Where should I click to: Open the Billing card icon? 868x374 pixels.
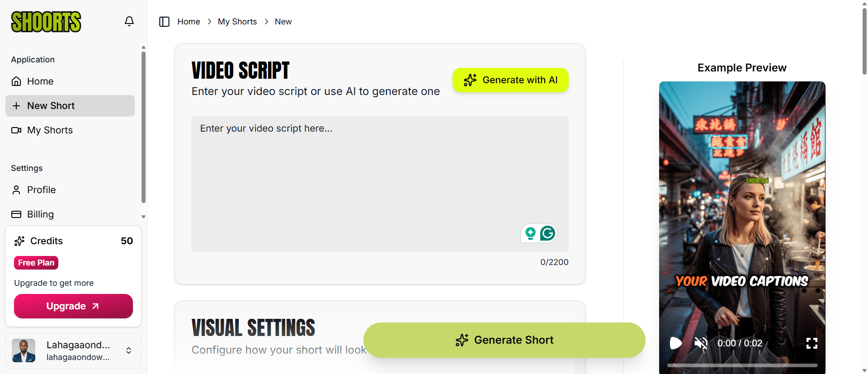(x=17, y=214)
